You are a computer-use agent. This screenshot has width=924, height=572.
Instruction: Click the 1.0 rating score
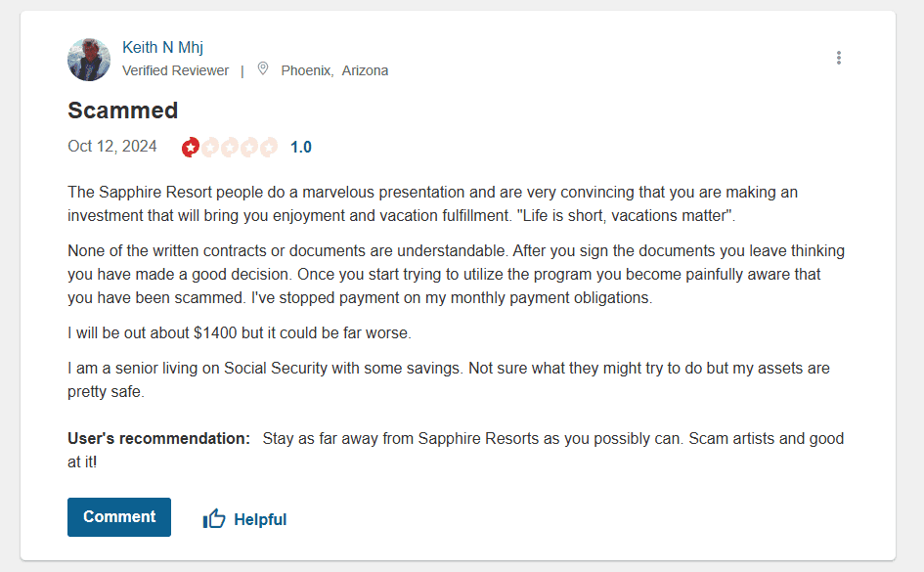tap(301, 148)
